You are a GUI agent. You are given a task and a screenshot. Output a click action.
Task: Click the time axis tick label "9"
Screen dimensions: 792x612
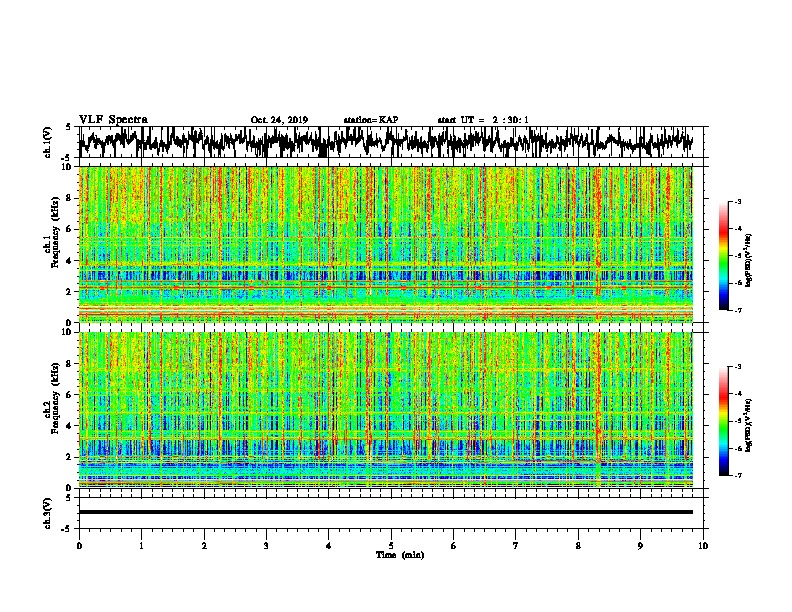click(x=640, y=546)
